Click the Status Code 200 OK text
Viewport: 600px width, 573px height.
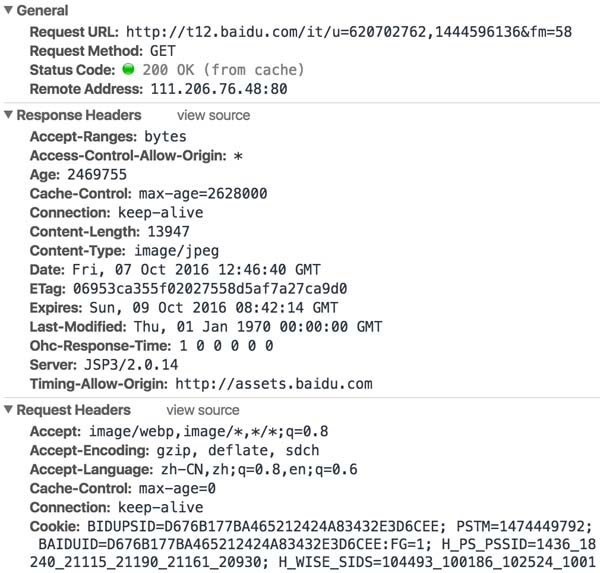[220, 70]
